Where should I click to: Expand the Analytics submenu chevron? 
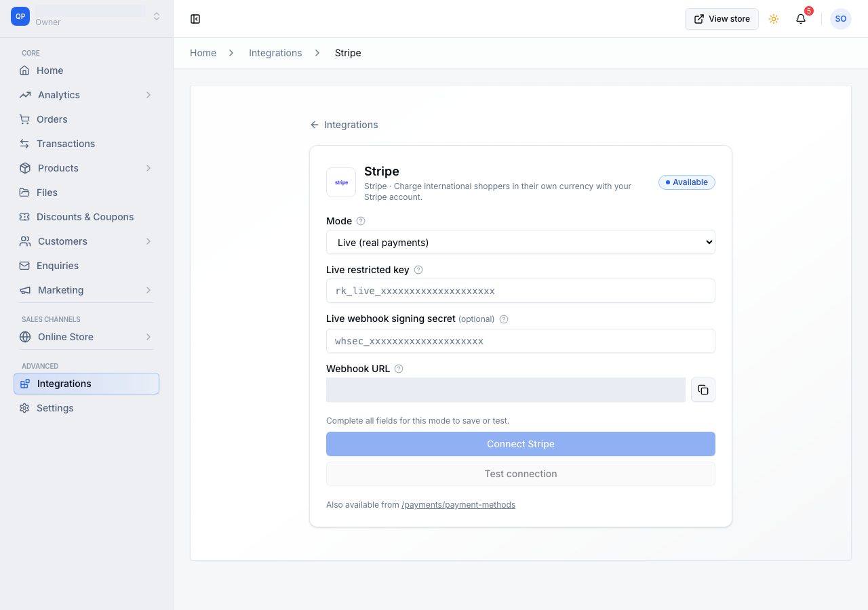click(x=149, y=95)
